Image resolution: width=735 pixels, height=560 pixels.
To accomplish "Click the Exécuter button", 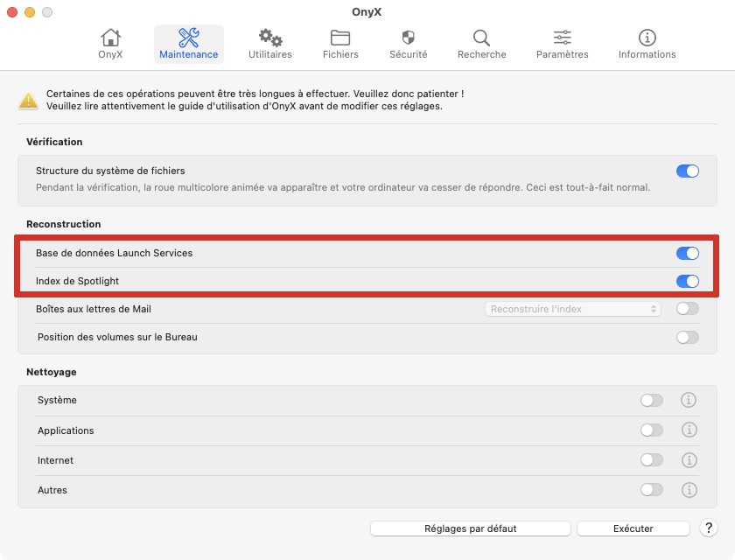I will pyautogui.click(x=633, y=528).
